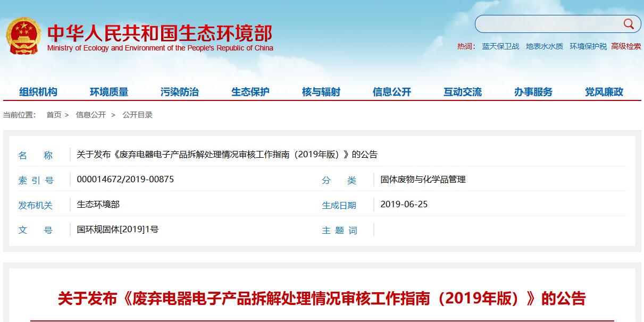Screen dimensions: 644x322
Task: Open 高级检索 advanced search
Action: pyautogui.click(x=626, y=46)
